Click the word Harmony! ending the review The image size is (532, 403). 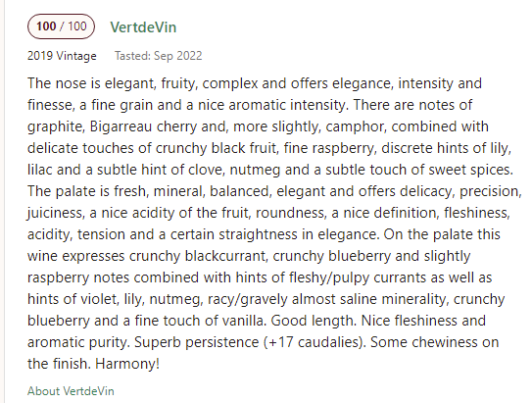pos(127,364)
